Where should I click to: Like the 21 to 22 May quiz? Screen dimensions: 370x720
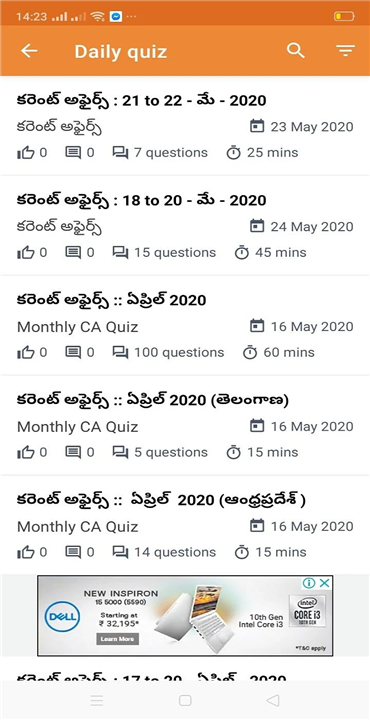tap(26, 153)
